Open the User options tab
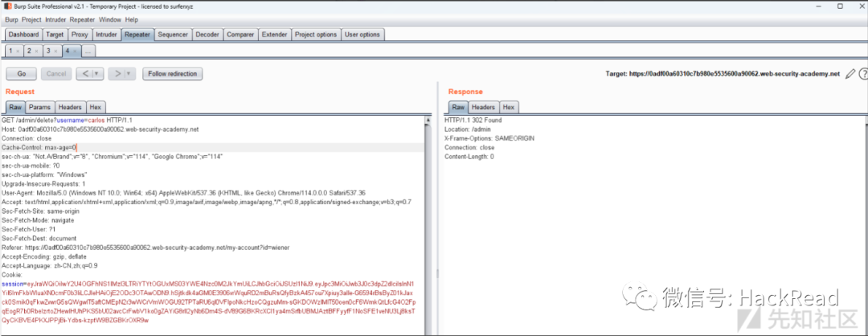 tap(362, 35)
